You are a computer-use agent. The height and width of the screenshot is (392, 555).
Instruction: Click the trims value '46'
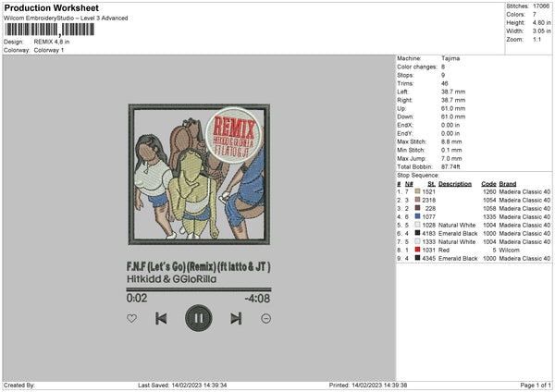(x=445, y=83)
